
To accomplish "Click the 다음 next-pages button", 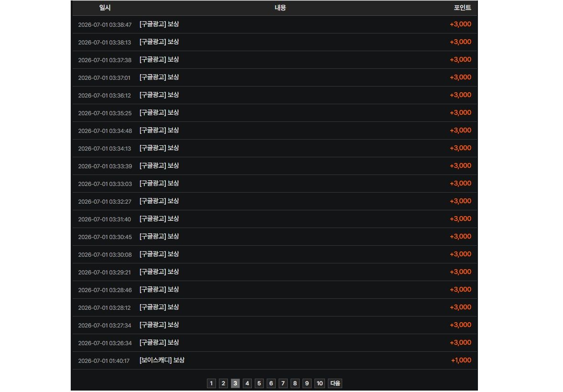I will point(335,383).
